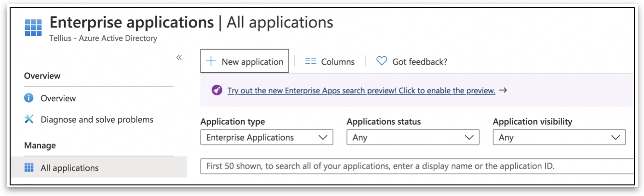Select All applications in the Manage section
Viewport: 644px width, 196px height.
[69, 168]
